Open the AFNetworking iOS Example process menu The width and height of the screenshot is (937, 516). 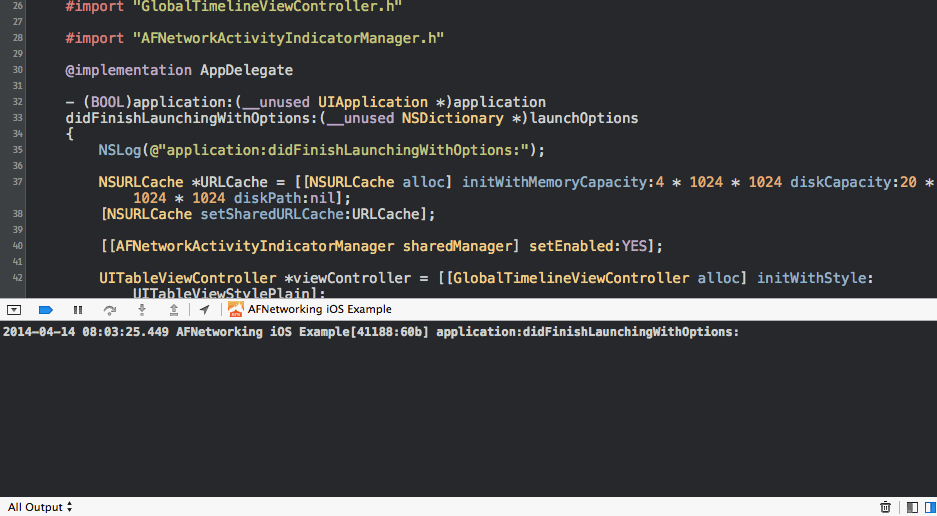pyautogui.click(x=319, y=310)
